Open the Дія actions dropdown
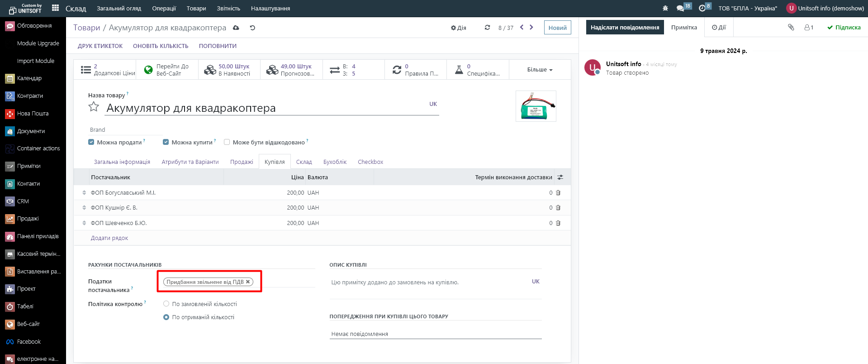Image resolution: width=868 pixels, height=364 pixels. [458, 28]
